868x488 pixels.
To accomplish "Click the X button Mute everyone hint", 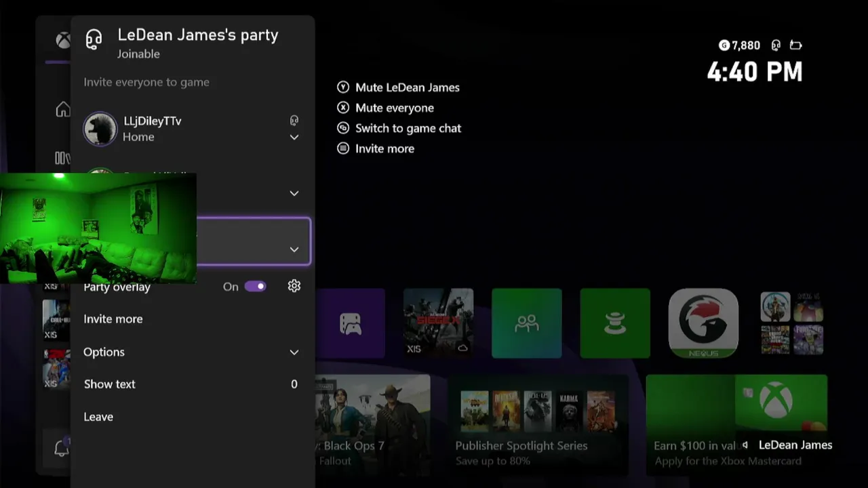I will pos(343,108).
